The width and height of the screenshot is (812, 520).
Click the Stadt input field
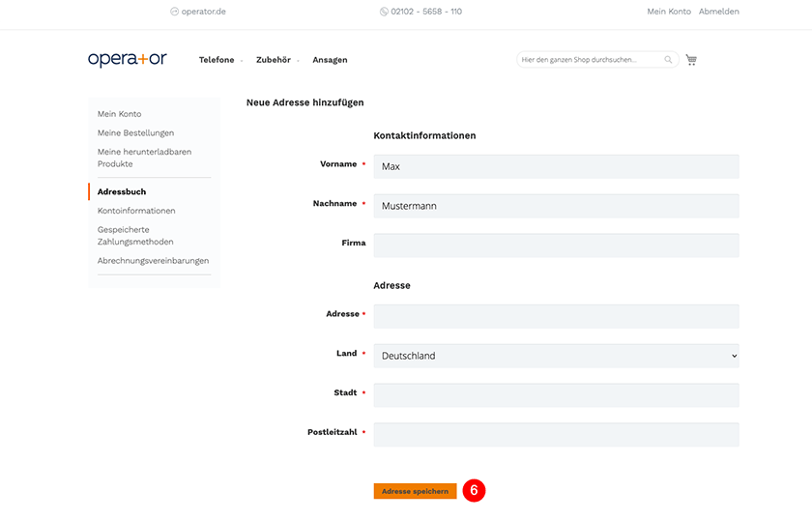[x=556, y=395]
